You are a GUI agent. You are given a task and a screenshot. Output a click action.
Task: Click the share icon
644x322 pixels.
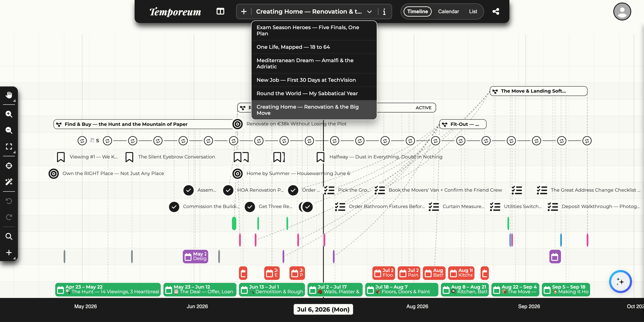point(496,11)
